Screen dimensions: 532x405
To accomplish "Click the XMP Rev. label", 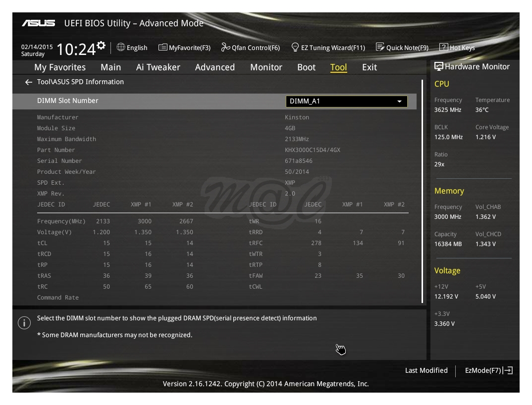I will [51, 194].
